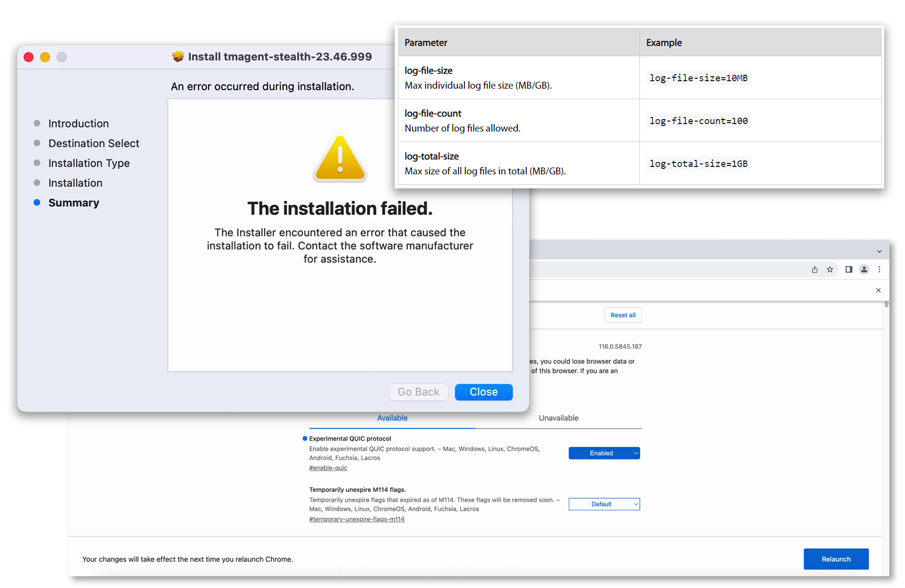This screenshot has width=905, height=588.
Task: Select Summary step in installer sidebar
Action: (74, 203)
